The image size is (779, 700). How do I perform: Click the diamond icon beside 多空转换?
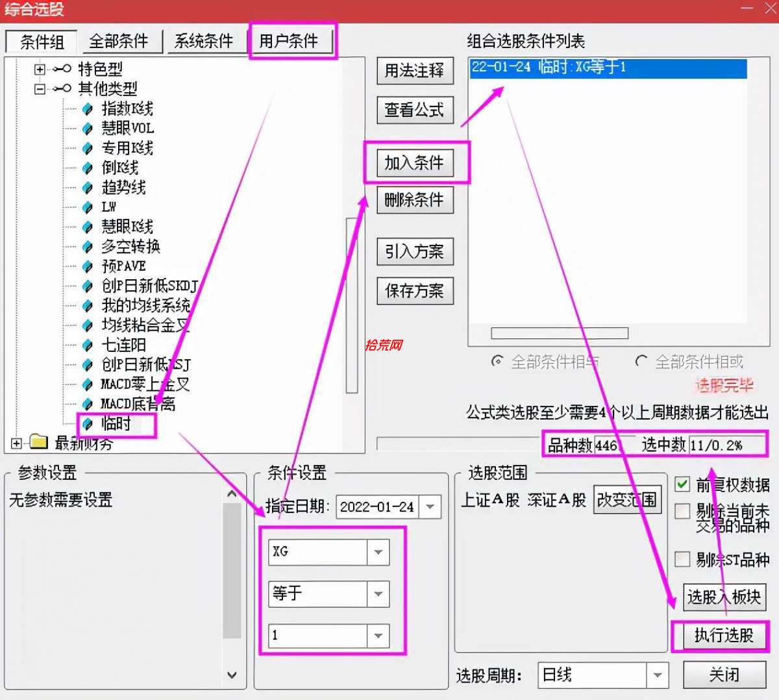[88, 247]
